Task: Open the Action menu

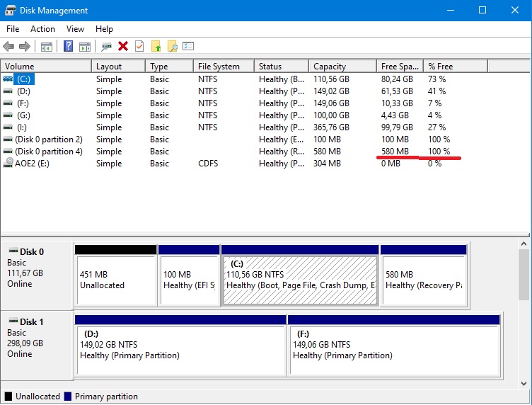Action: click(42, 29)
